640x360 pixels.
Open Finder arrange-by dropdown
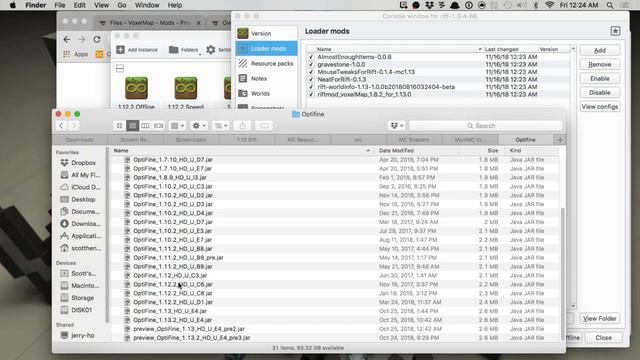point(177,126)
